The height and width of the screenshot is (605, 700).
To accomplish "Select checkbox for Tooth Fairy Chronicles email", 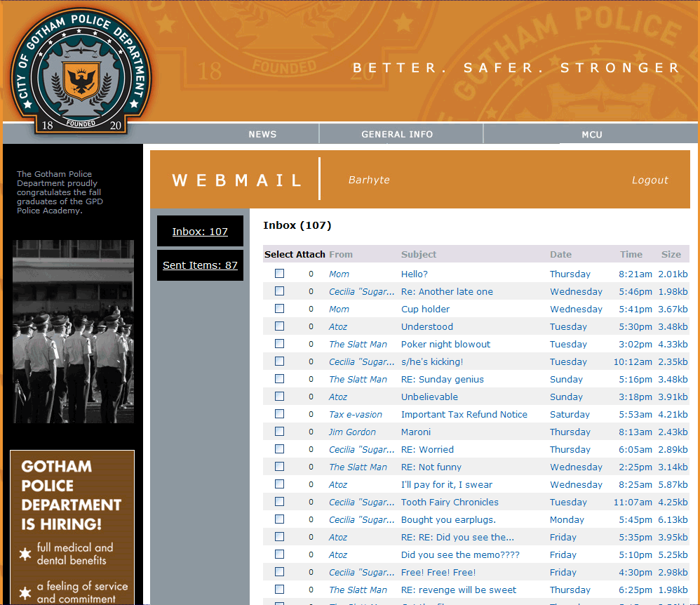I will click(279, 501).
